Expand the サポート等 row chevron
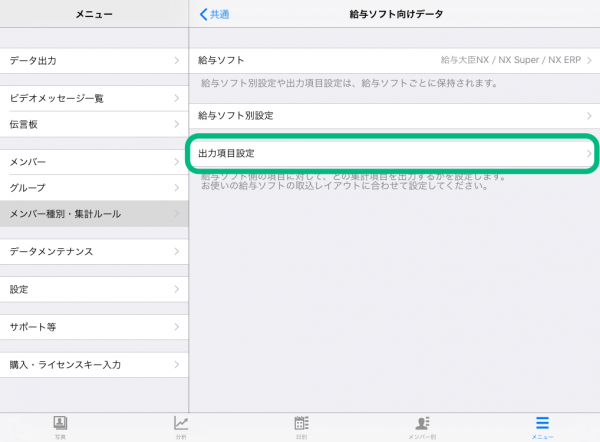Viewport: 600px width, 442px height. pos(176,327)
